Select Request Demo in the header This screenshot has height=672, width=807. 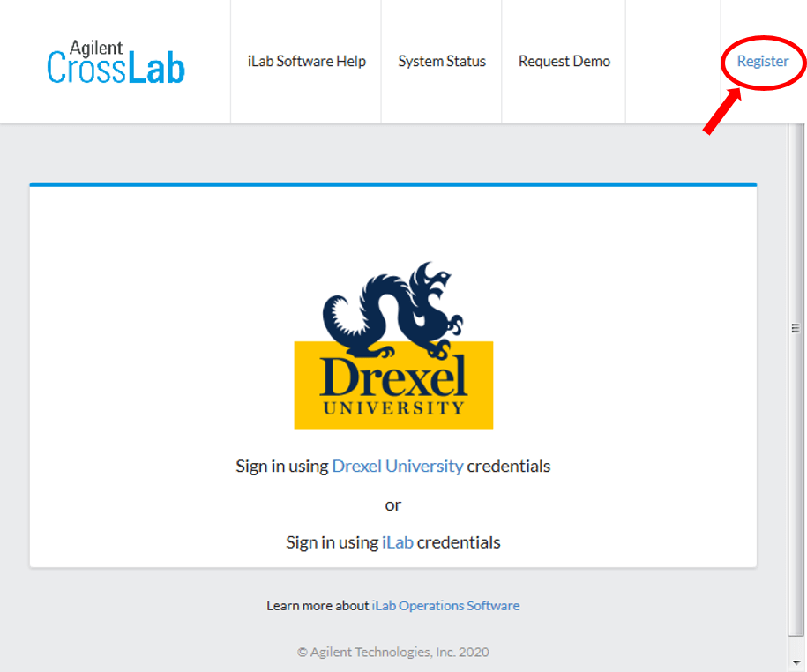pyautogui.click(x=564, y=62)
